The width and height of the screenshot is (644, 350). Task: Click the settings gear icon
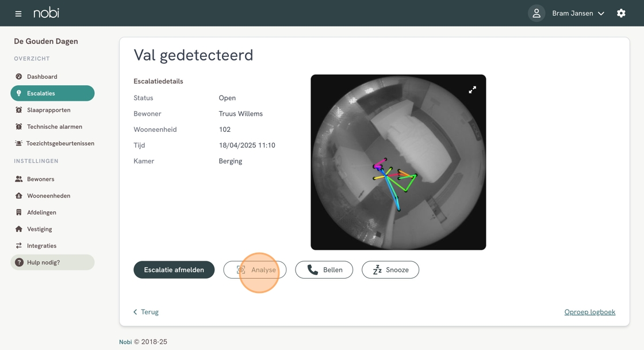click(x=621, y=13)
